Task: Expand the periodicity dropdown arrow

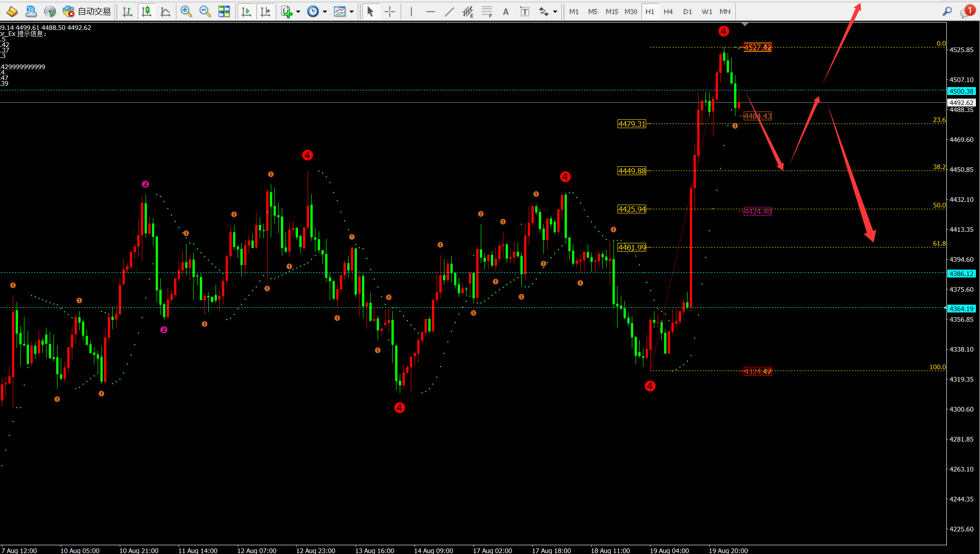Action: pos(325,12)
